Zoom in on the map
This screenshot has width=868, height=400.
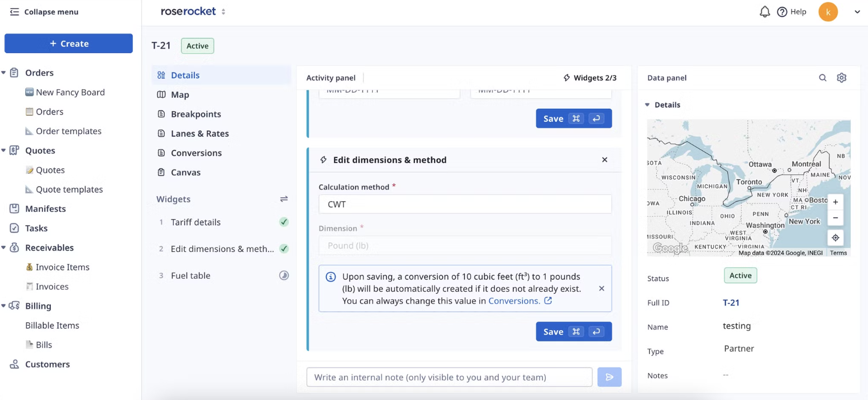835,202
